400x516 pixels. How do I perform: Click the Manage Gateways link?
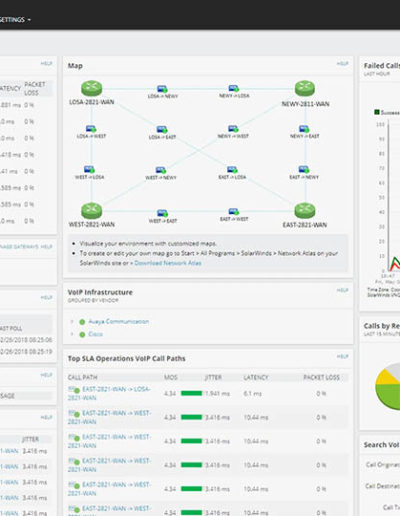[19, 247]
